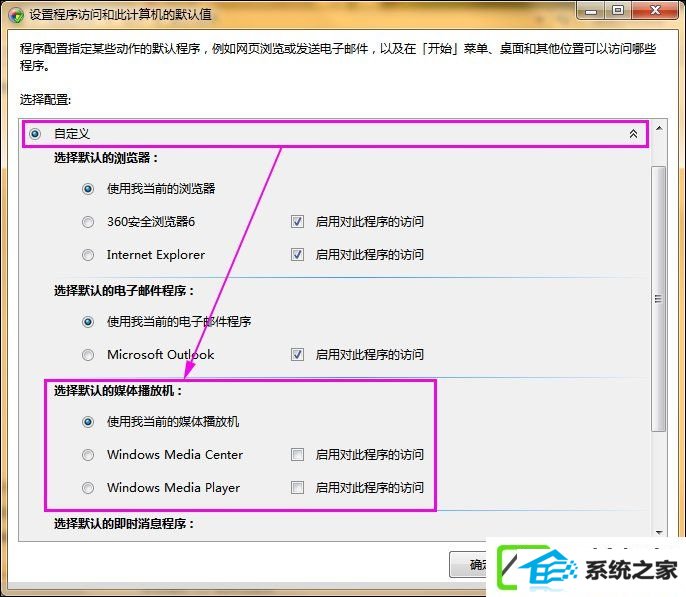Screen dimensions: 686x597
Task: Click the 选择默认的电子邮件程序 heading
Action: [x=124, y=290]
